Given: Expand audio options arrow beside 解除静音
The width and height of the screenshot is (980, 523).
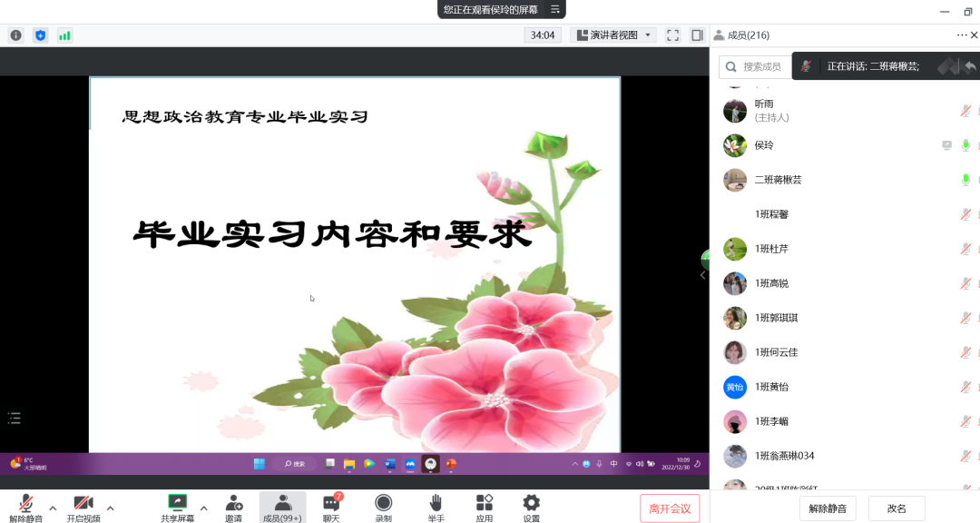Looking at the screenshot, I should pyautogui.click(x=53, y=508).
